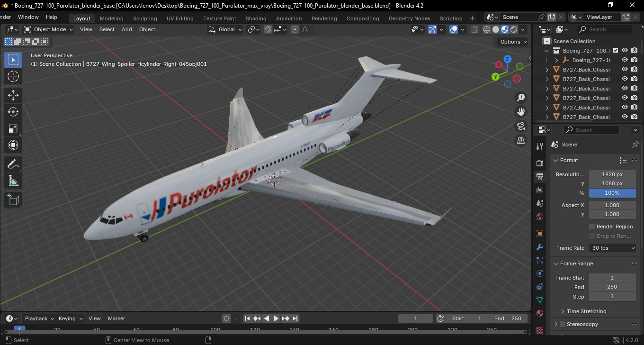Add a new workspace with plus button
Screen dimensions: 644x345
click(x=472, y=18)
